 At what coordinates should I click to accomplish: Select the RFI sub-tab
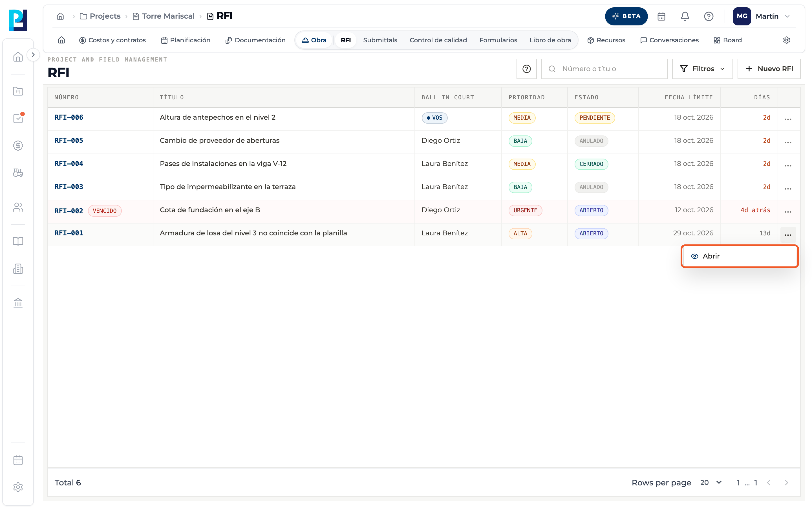(346, 40)
